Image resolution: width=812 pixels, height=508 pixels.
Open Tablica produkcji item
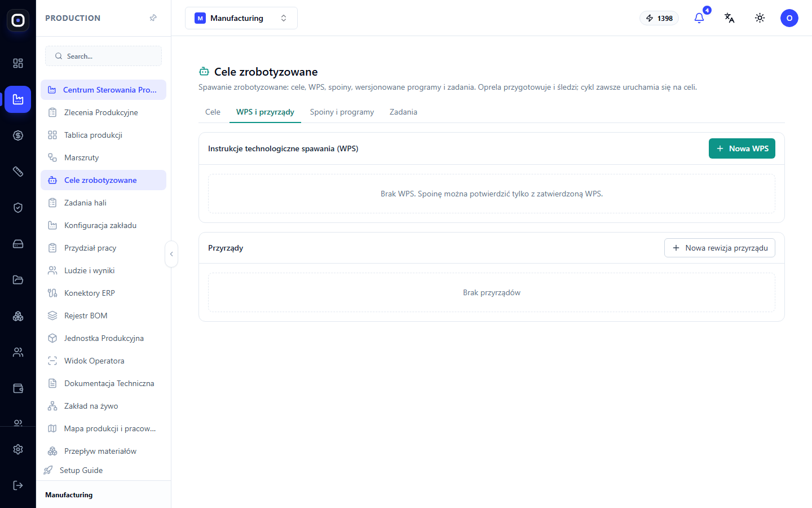[x=103, y=135]
